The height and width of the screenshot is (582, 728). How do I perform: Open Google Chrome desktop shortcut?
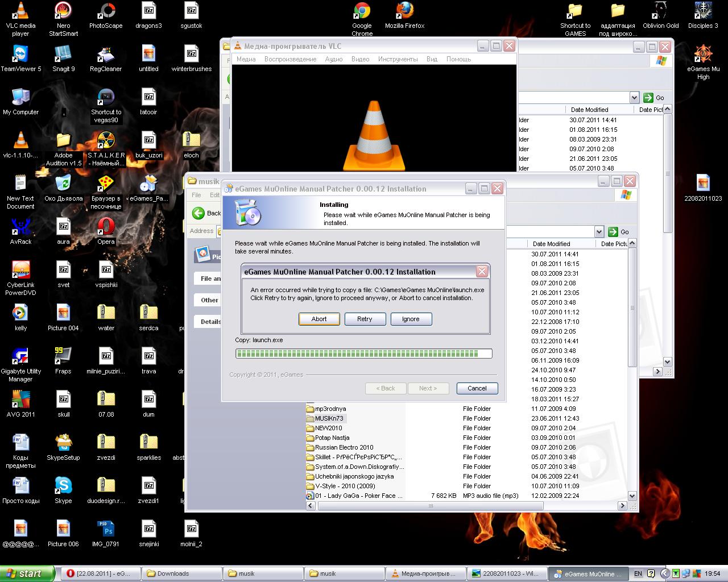click(x=362, y=19)
